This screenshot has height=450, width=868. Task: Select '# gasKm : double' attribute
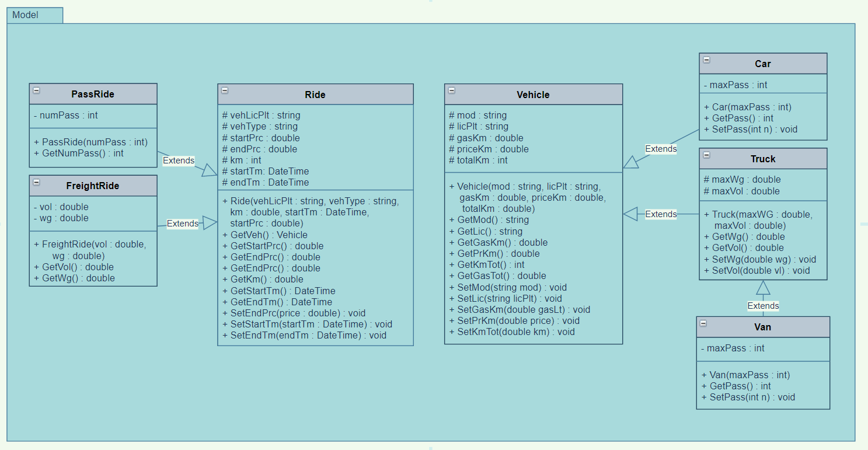coord(486,138)
